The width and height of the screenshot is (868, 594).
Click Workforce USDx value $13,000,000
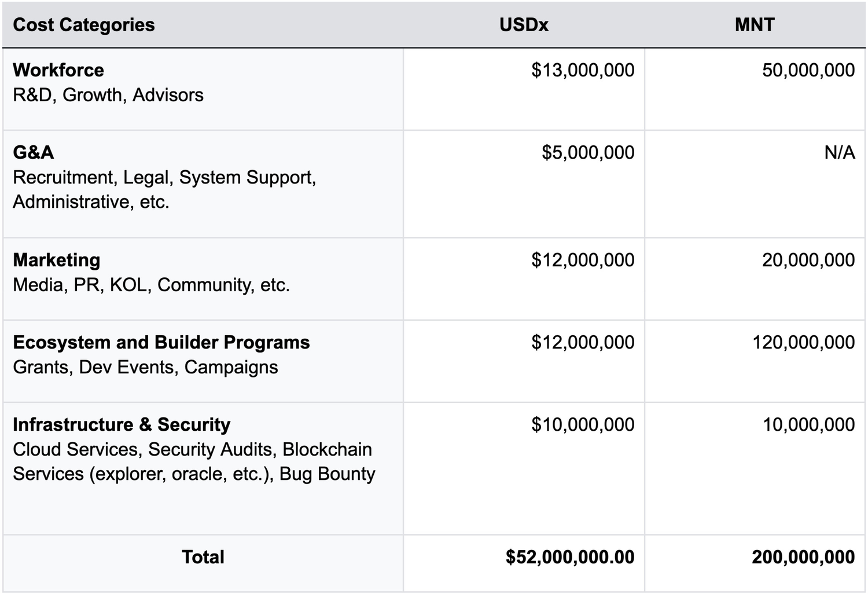583,70
